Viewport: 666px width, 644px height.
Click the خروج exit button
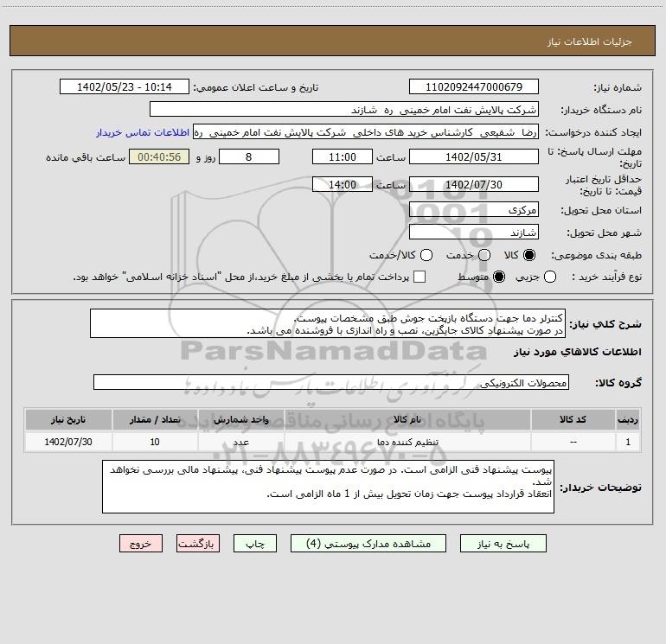click(x=141, y=544)
